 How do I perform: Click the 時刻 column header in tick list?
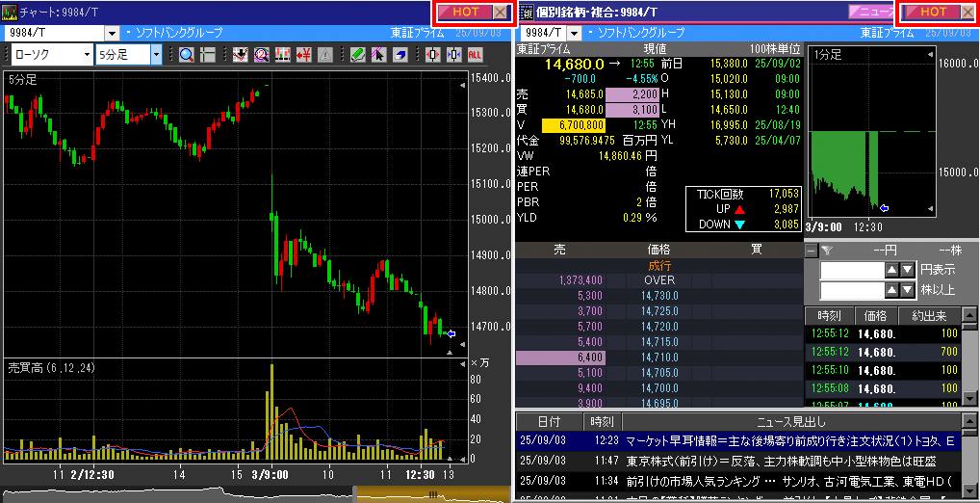click(x=828, y=316)
